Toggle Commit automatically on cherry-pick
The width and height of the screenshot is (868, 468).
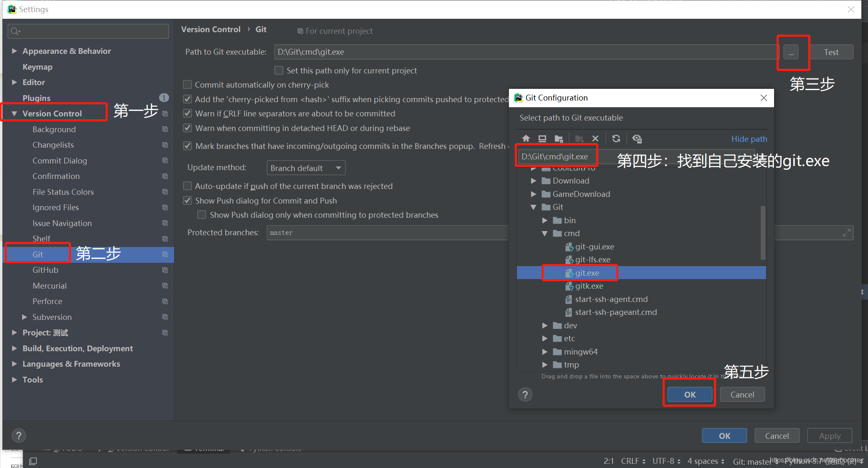(188, 85)
